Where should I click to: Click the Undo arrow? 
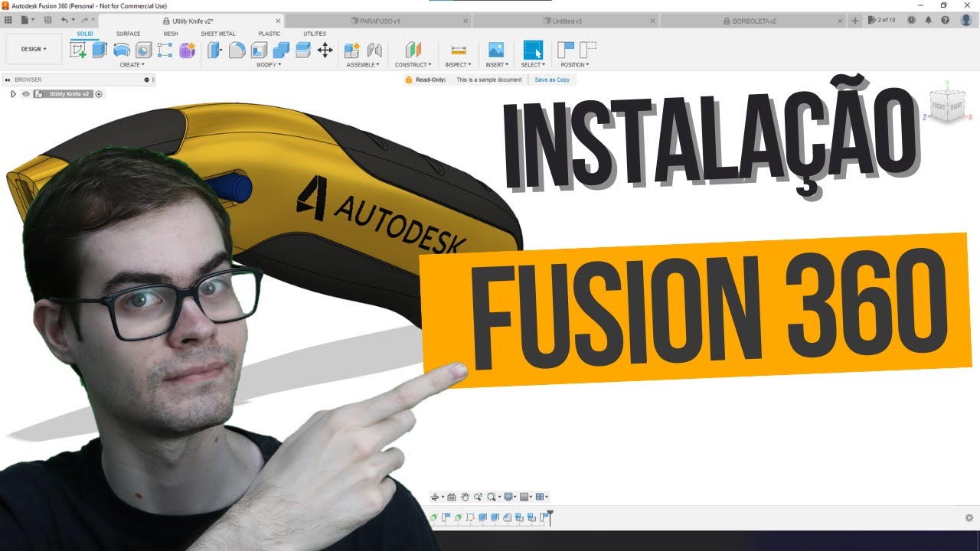64,20
